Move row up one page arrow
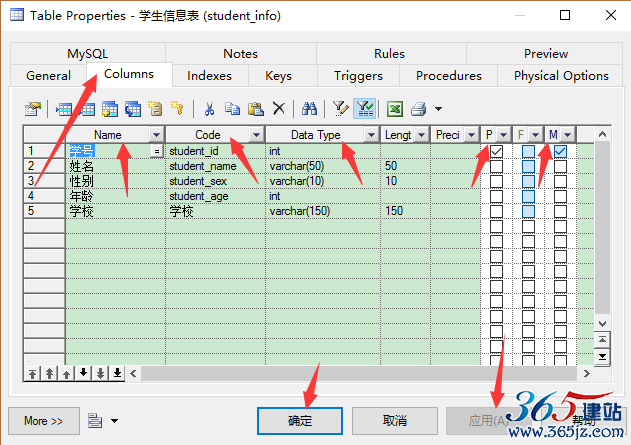Screen dimensions: 631x445 tap(49, 374)
